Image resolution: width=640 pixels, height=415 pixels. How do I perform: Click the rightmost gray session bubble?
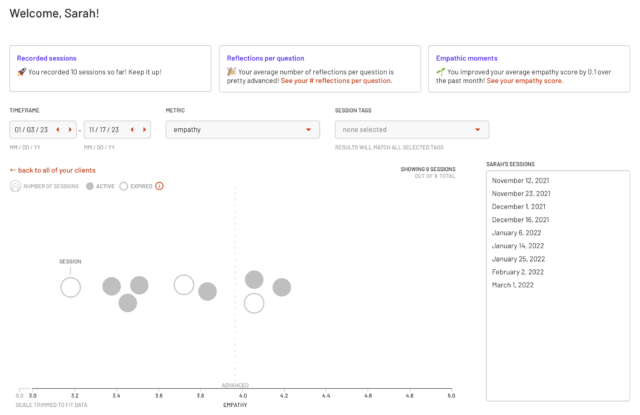[282, 287]
